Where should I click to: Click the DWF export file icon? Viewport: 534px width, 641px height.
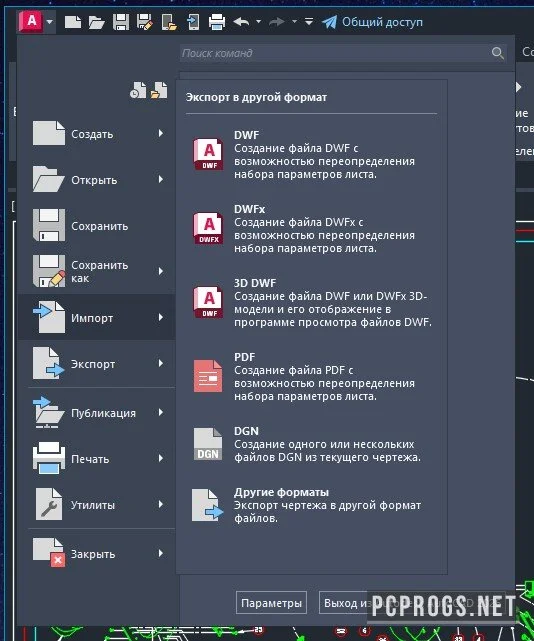(208, 154)
